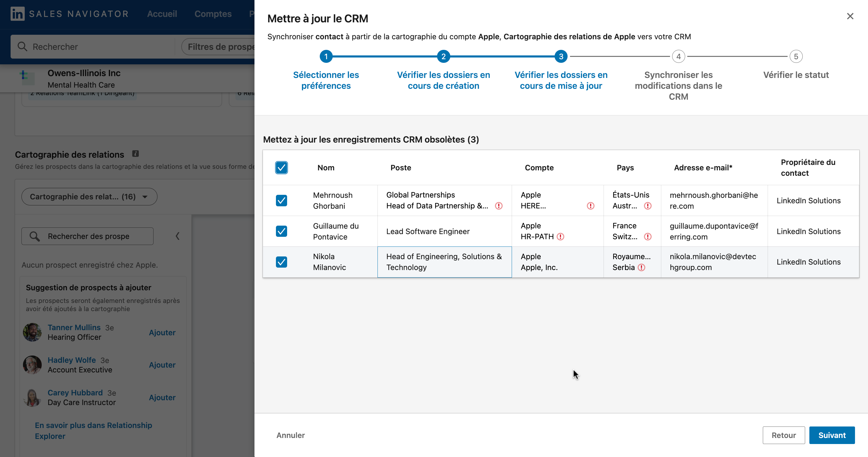Open the Tanner Mullins name link
Image resolution: width=868 pixels, height=457 pixels.
(74, 327)
